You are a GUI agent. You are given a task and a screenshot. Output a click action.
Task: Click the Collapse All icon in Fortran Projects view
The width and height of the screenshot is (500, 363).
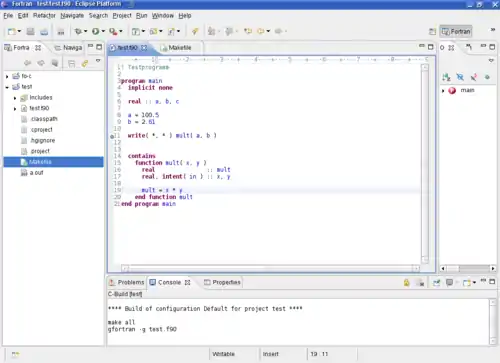(71, 63)
